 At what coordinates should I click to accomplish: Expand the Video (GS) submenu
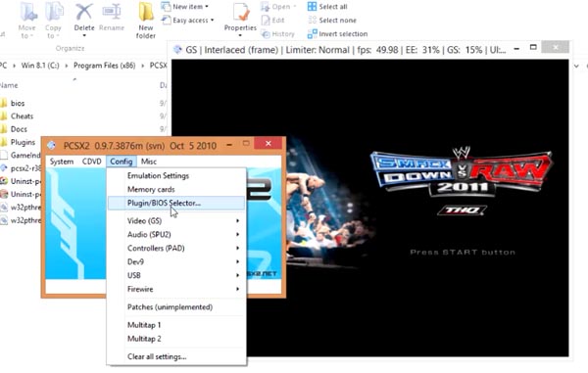point(177,221)
